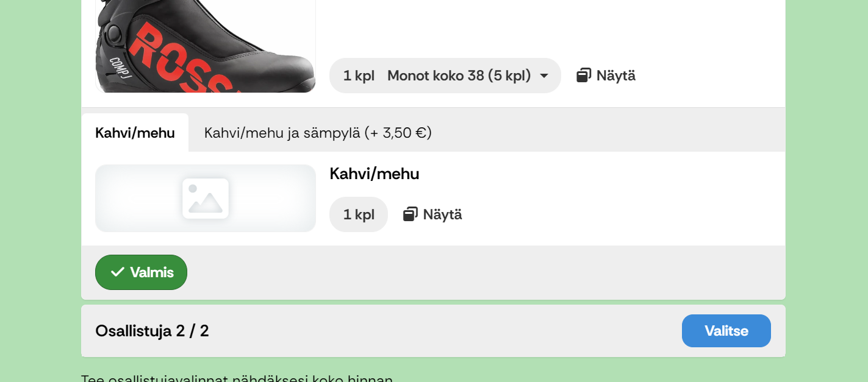
Task: Click the placeholder picture icon for Kahvi/mehu
Action: 206,198
